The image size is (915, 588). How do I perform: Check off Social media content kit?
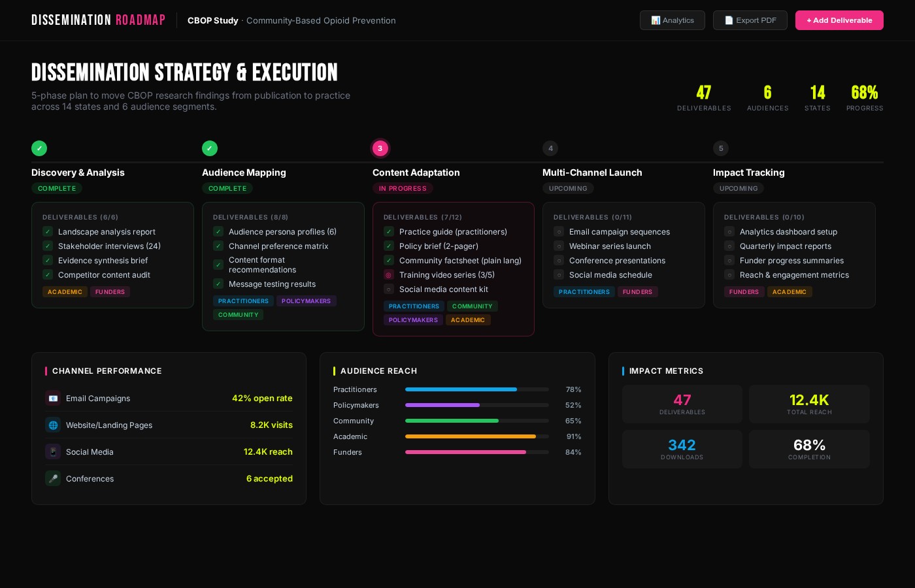tap(389, 289)
